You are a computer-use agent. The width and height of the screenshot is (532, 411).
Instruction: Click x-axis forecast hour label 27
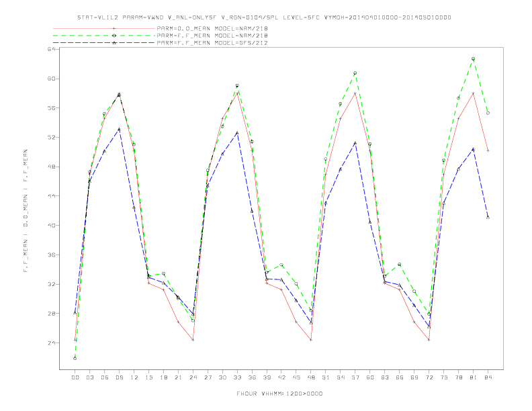208,377
